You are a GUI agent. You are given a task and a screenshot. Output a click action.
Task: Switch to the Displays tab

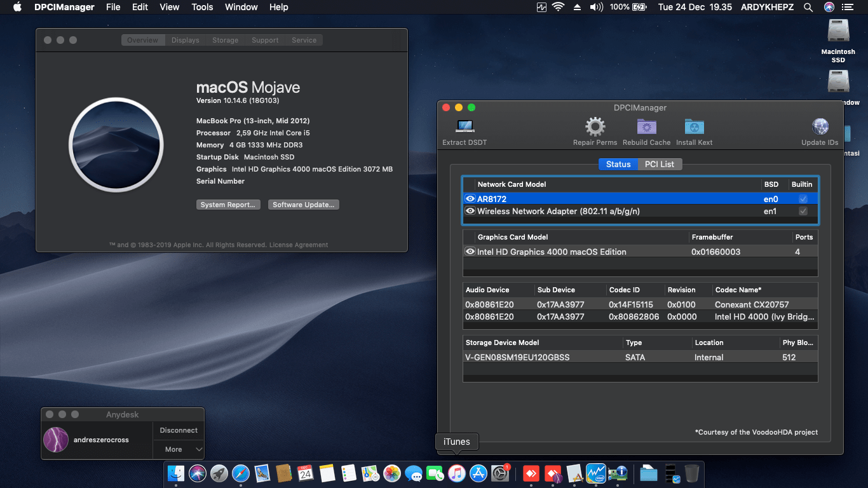pyautogui.click(x=185, y=39)
